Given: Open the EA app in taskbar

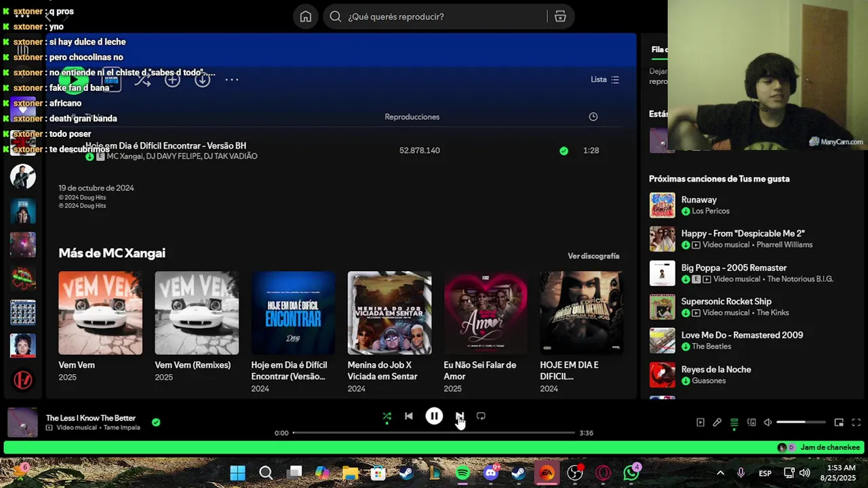Looking at the screenshot, I should tap(547, 473).
